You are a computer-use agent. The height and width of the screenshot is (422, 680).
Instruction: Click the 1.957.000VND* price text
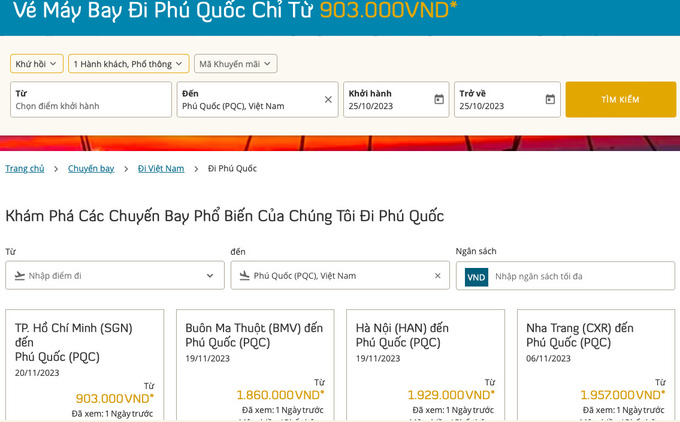(622, 395)
